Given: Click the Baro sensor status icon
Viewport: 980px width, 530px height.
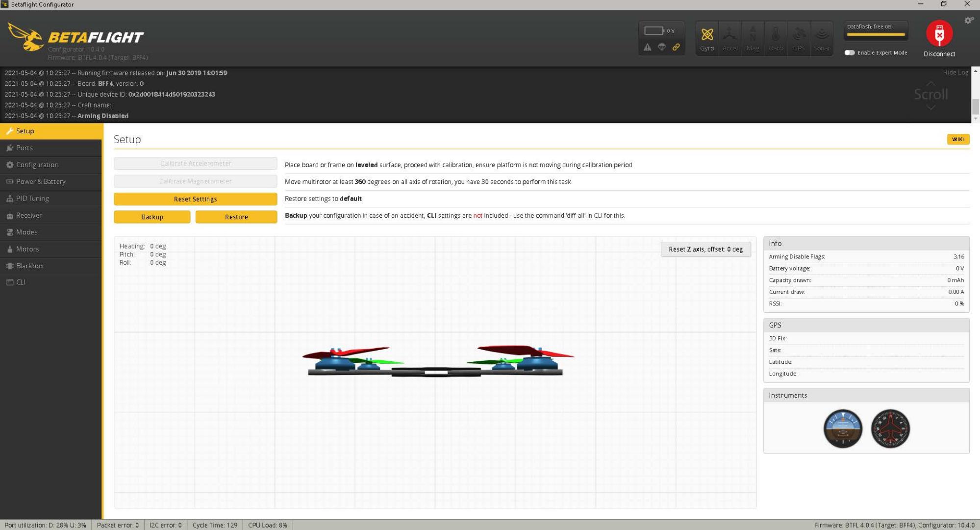Looking at the screenshot, I should [776, 38].
